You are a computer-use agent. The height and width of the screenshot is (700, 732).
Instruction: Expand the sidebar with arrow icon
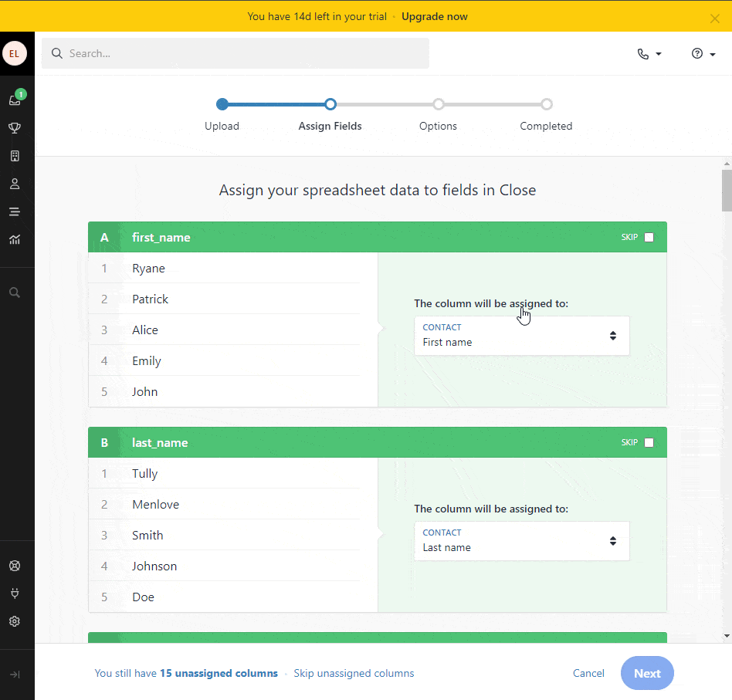[x=15, y=675]
